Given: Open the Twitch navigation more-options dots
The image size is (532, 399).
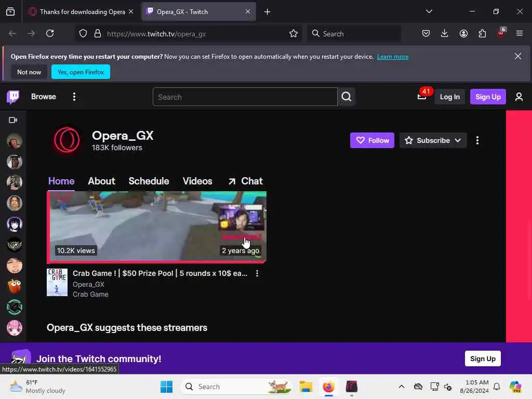Looking at the screenshot, I should pos(74,97).
